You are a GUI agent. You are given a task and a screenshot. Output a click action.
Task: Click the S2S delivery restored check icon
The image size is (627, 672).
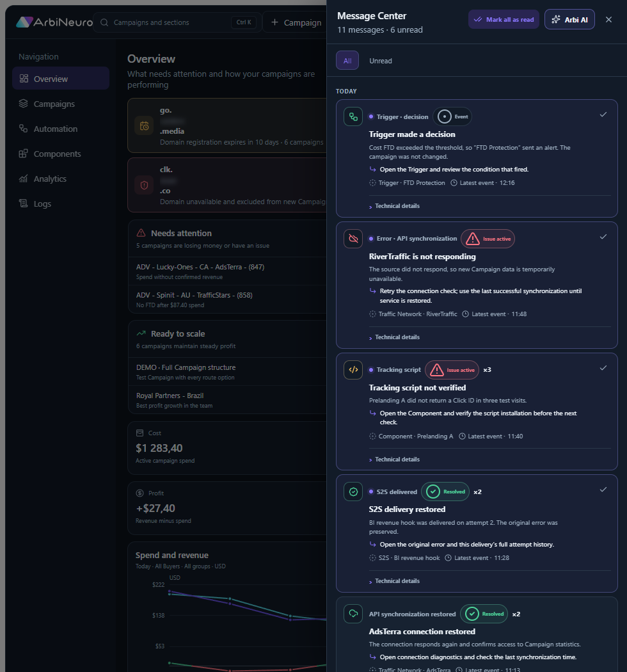pyautogui.click(x=353, y=492)
